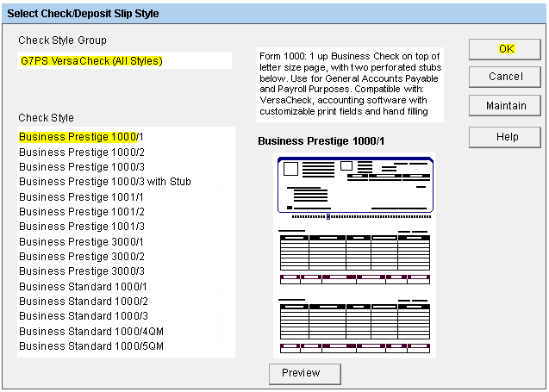Viewport: 549px width, 392px height.
Task: Open the Maintain button
Action: 505,105
